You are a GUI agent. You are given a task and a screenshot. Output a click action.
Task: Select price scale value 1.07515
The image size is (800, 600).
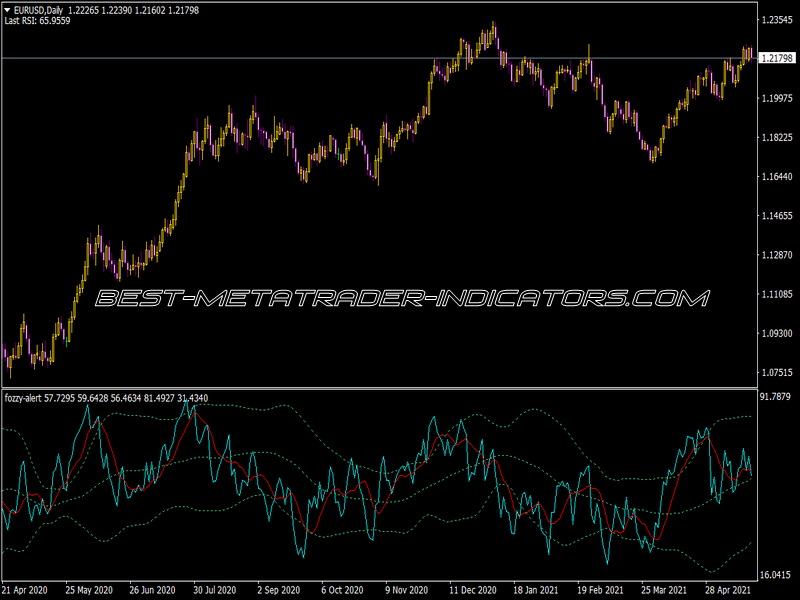777,372
